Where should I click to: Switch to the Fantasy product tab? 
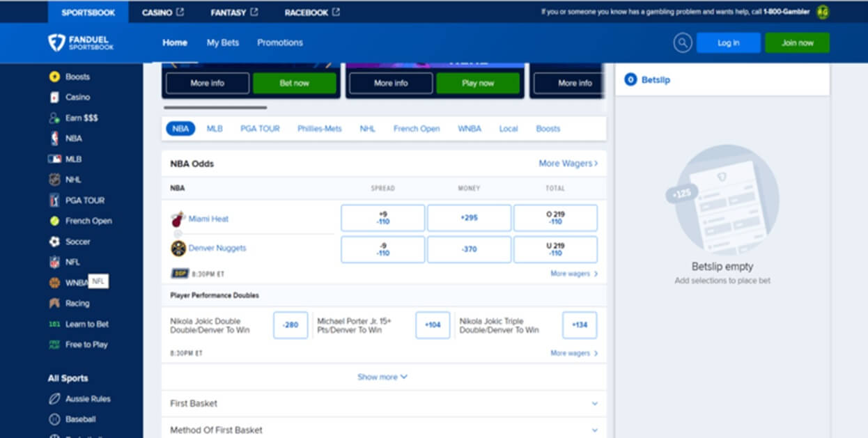234,12
